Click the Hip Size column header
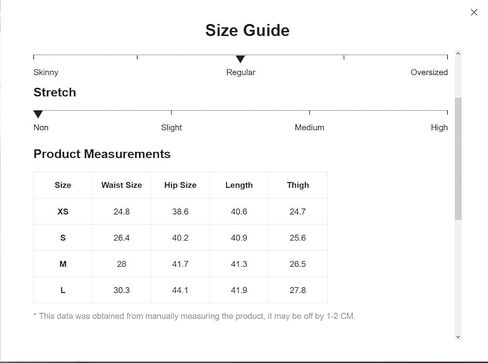Viewport: 488px width, 363px height. click(180, 185)
